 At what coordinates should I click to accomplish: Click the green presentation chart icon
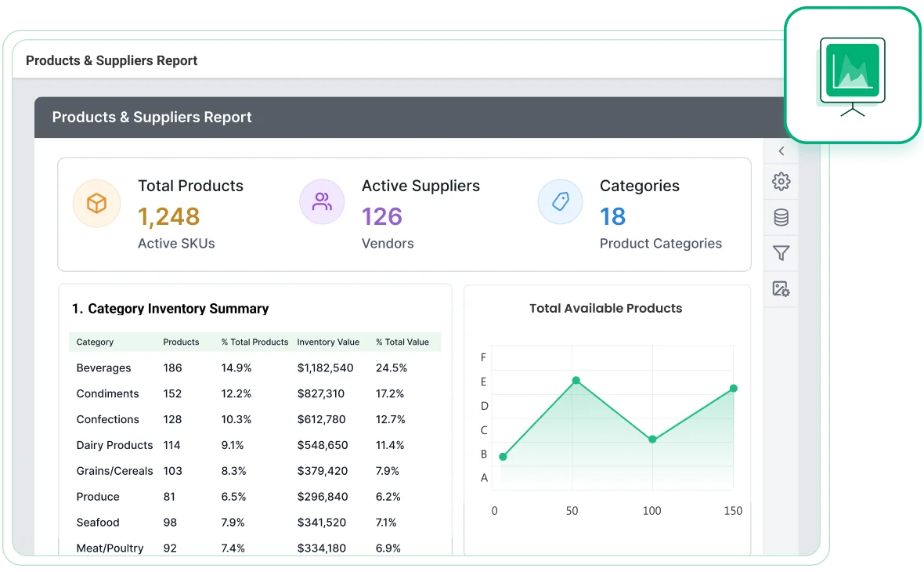853,77
